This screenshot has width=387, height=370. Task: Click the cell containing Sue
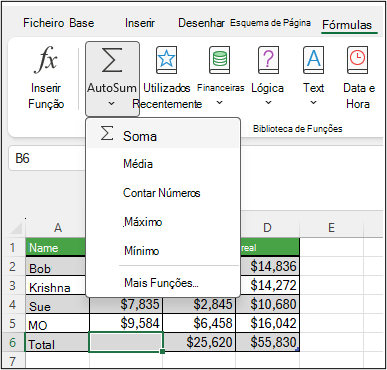point(57,304)
